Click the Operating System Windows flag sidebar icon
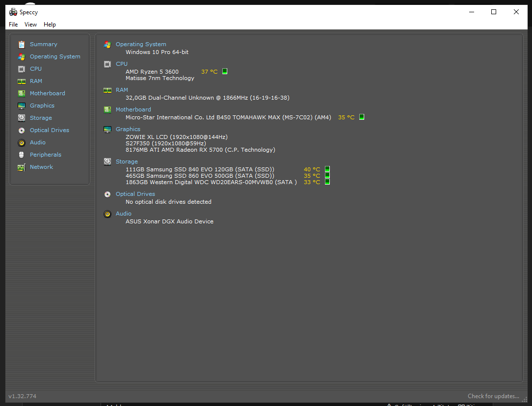 point(22,56)
